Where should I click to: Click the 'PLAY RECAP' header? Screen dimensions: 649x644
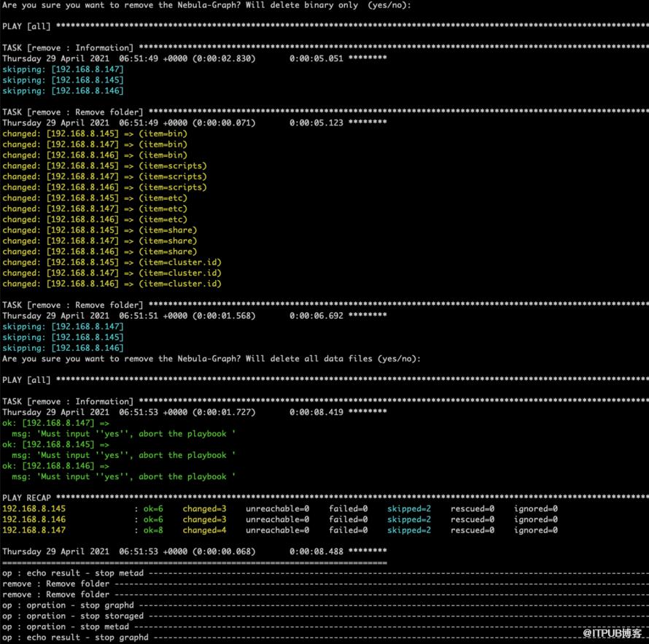[x=26, y=498]
